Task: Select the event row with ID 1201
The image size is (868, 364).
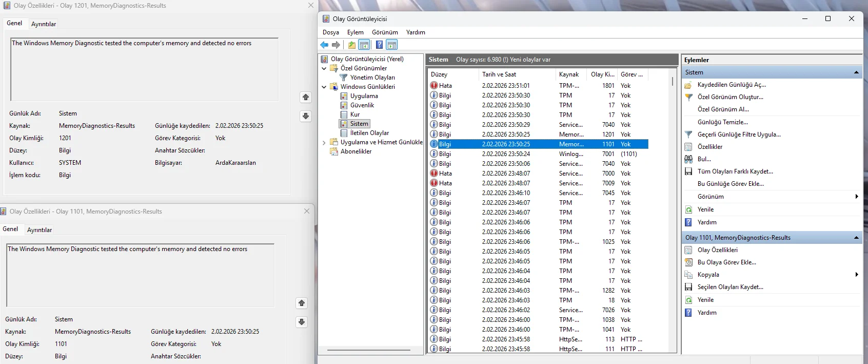Action: point(539,135)
